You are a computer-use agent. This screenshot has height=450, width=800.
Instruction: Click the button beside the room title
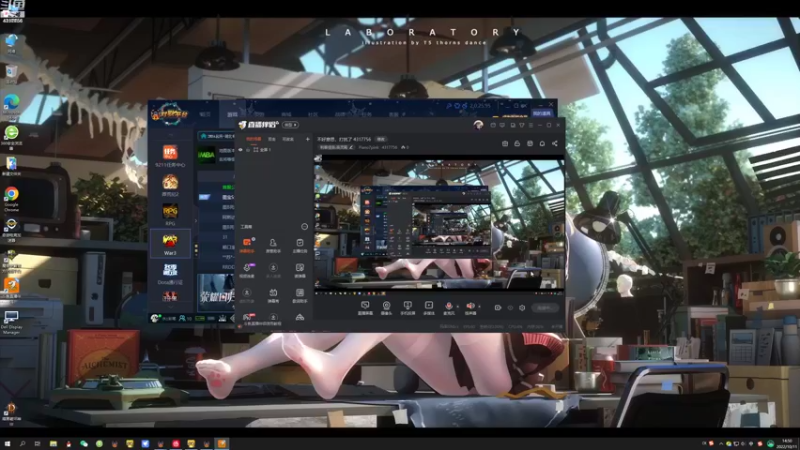click(381, 139)
